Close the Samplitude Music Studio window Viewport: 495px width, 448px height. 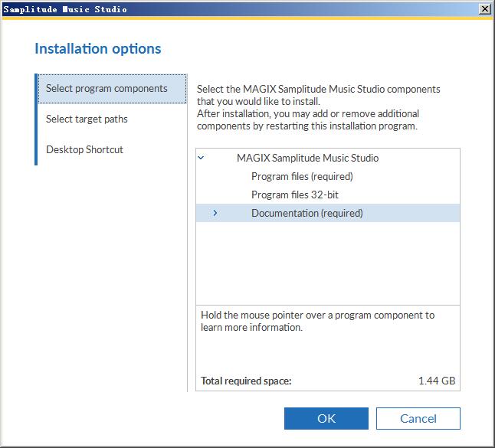pos(484,9)
